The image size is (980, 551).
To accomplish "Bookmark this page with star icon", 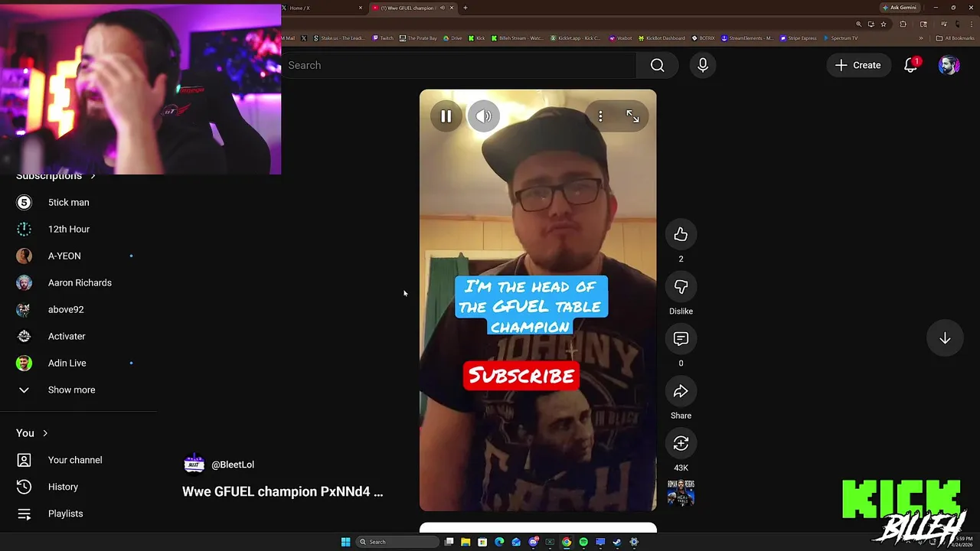I will [x=884, y=24].
